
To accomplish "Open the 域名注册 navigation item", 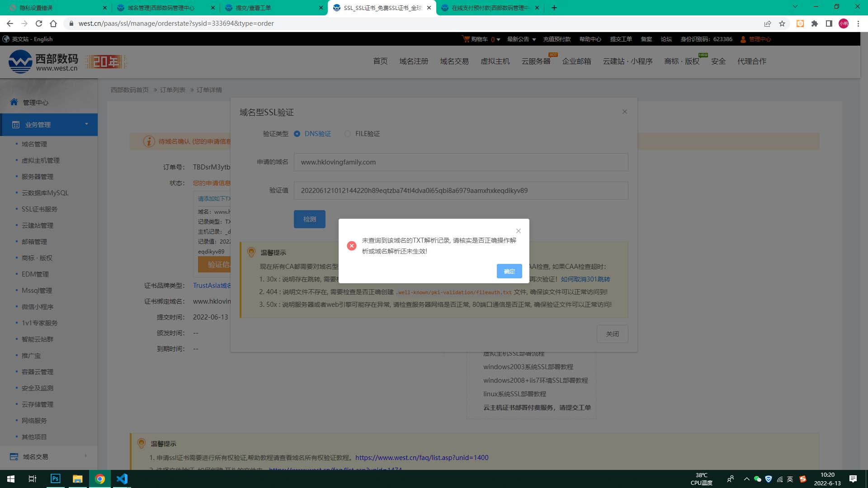I will [414, 61].
